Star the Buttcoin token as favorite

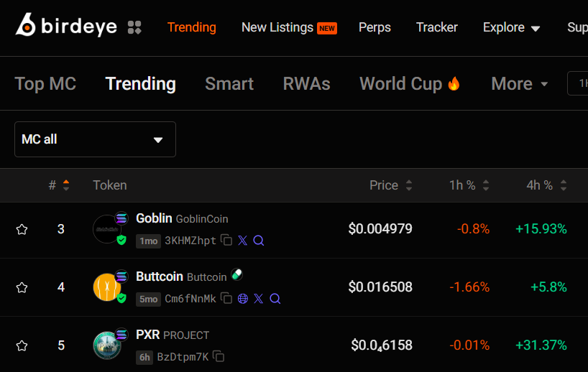point(22,287)
